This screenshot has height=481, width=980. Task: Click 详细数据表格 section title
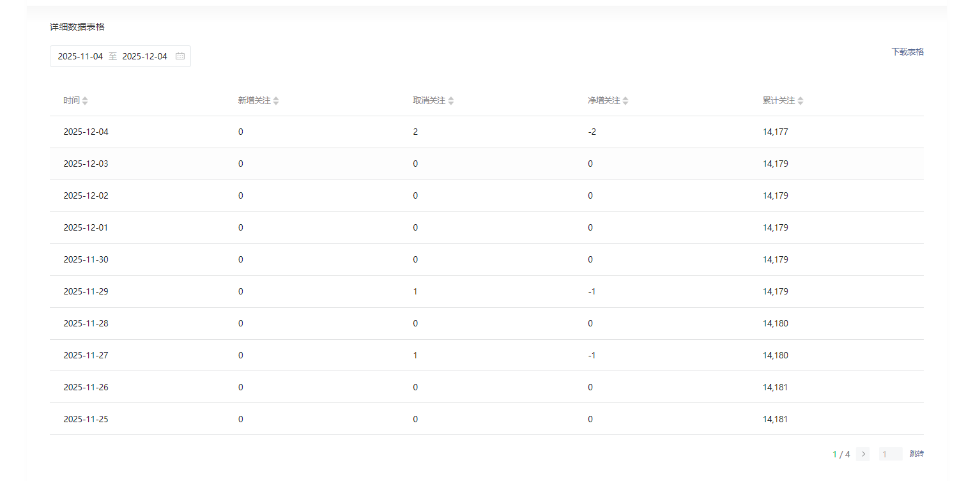[x=77, y=27]
